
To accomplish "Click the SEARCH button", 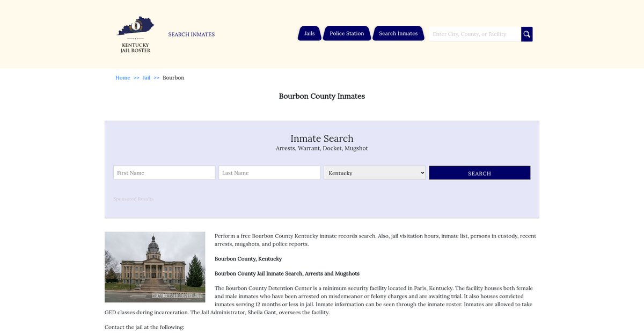I will pyautogui.click(x=480, y=173).
